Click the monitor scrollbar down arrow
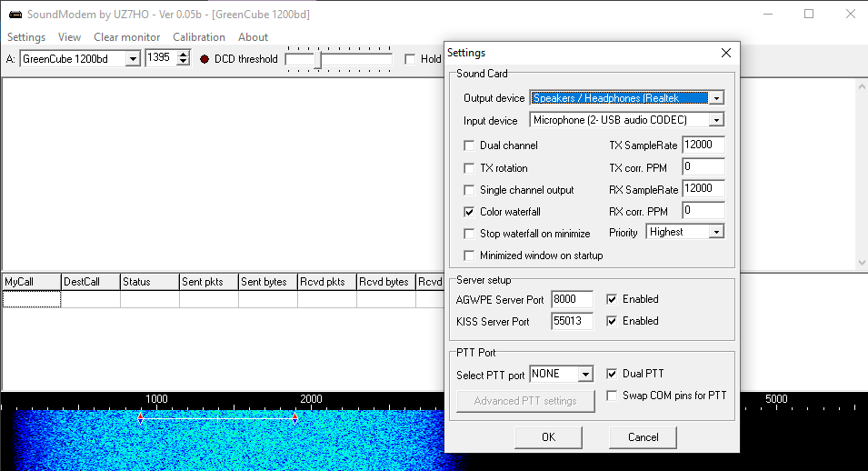This screenshot has width=868, height=471. pos(862,263)
